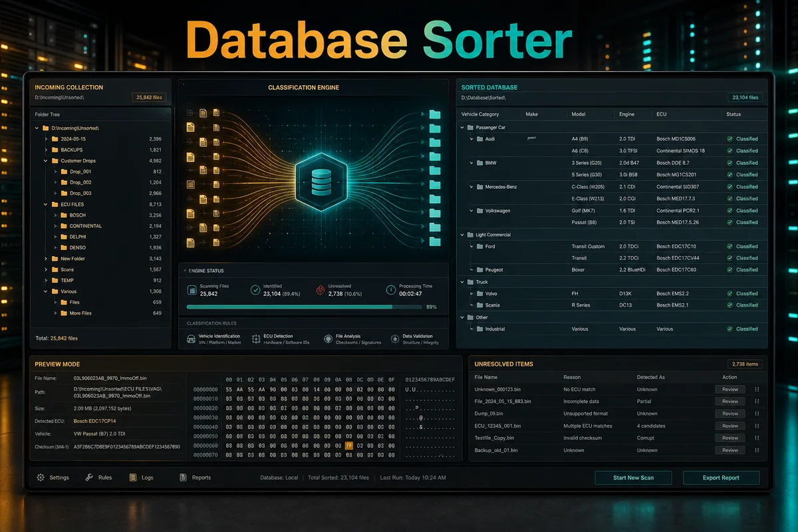Click the 25,842 files count badge
Viewport: 798px width, 532px height.
click(x=150, y=98)
